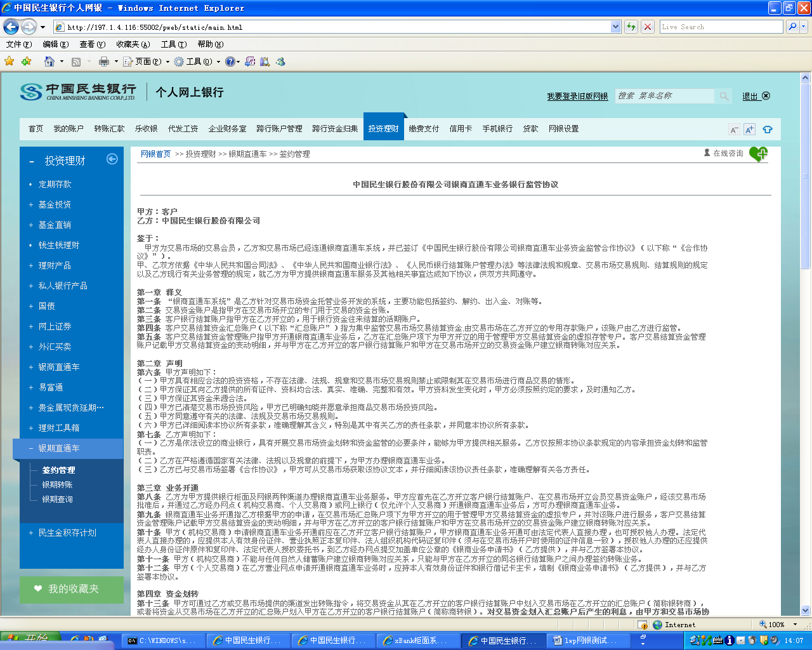Click the Print toolbar icon
Screen dimensions: 812x650
click(104, 62)
